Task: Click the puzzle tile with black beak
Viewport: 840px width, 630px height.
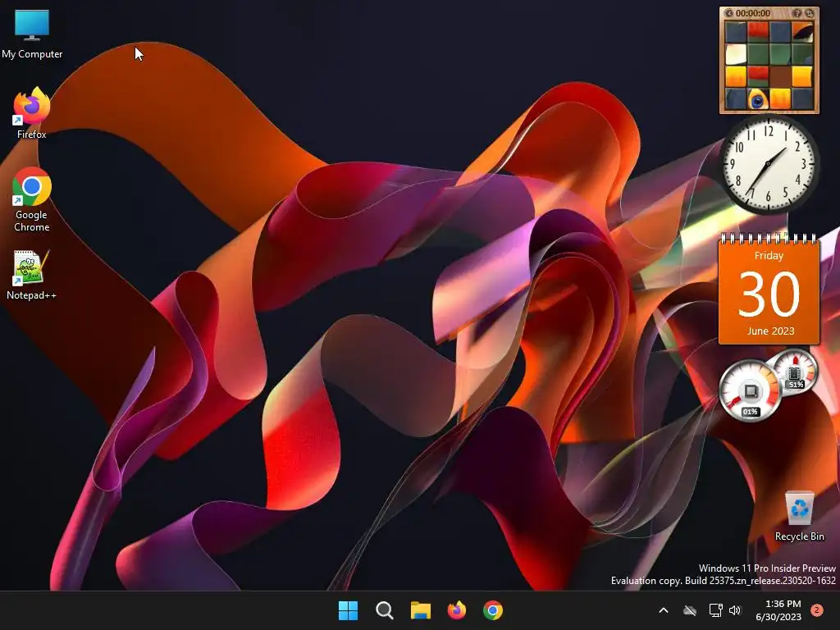Action: pos(802,32)
